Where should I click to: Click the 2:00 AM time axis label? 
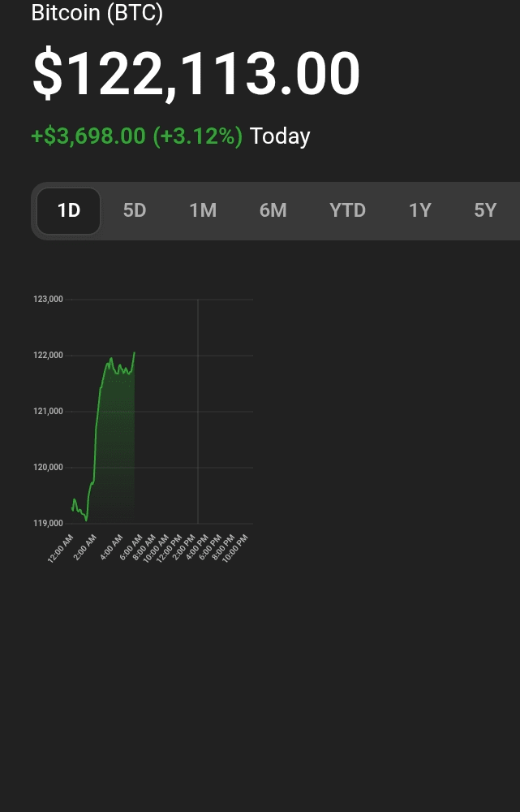tap(85, 549)
